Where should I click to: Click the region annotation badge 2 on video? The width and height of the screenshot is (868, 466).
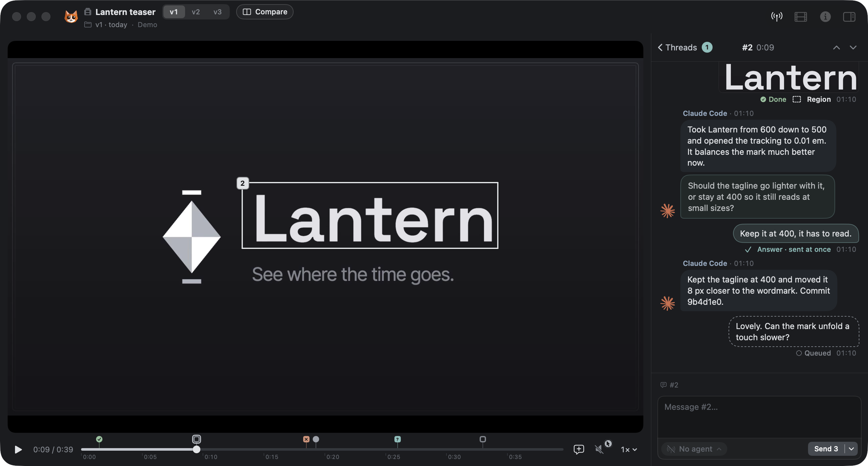point(243,183)
